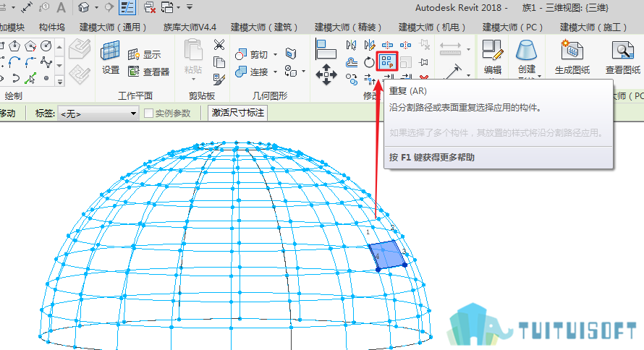Select the Circle draw tool

[x=46, y=46]
